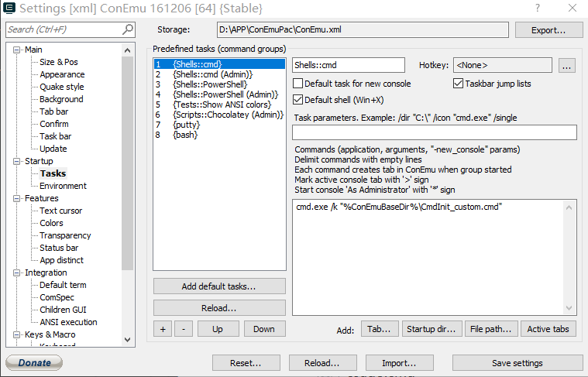Viewport: 588px width, 377px height.
Task: Collapse the Main tree node
Action: pyautogui.click(x=16, y=50)
